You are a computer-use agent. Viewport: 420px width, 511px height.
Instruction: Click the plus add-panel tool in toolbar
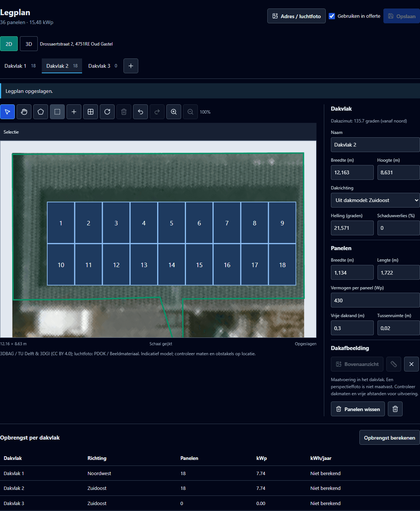click(x=74, y=112)
